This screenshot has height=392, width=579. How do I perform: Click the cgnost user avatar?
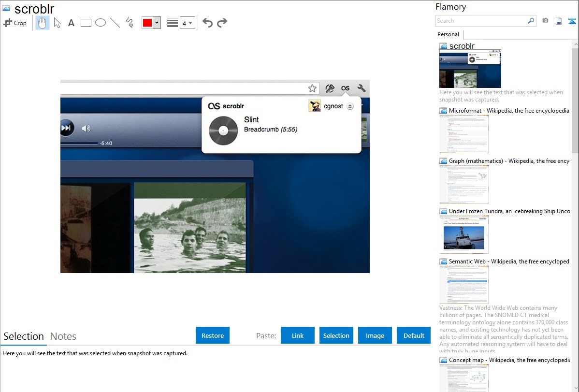pyautogui.click(x=315, y=106)
